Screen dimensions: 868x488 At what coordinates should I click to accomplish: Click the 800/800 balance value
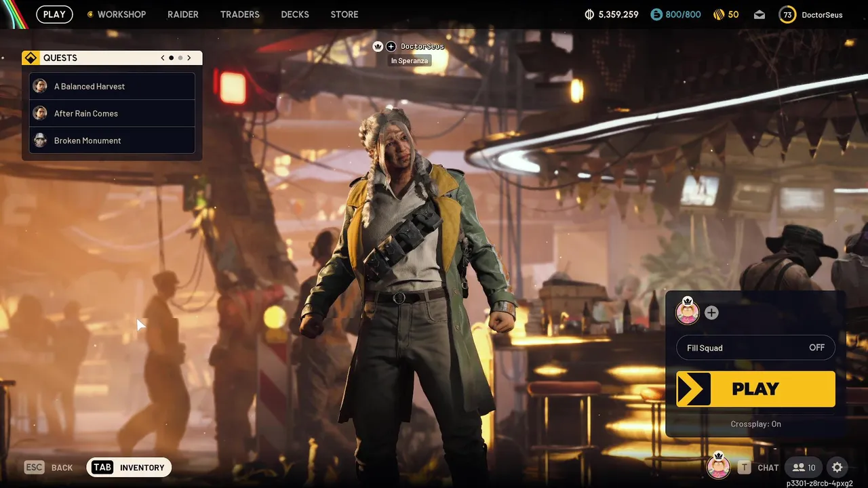684,14
